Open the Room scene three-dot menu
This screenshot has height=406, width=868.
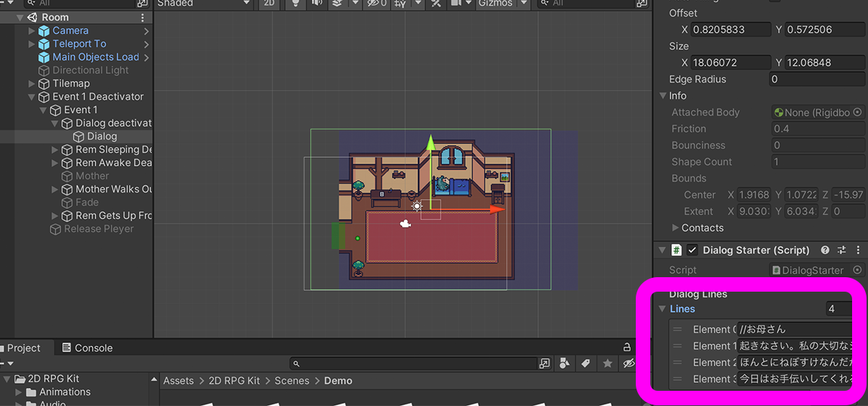(142, 17)
